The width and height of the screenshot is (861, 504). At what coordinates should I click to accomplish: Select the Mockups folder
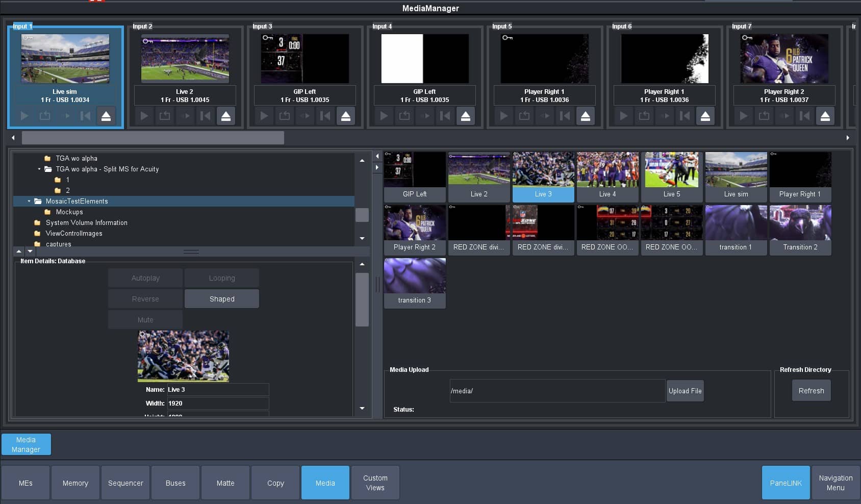point(69,212)
